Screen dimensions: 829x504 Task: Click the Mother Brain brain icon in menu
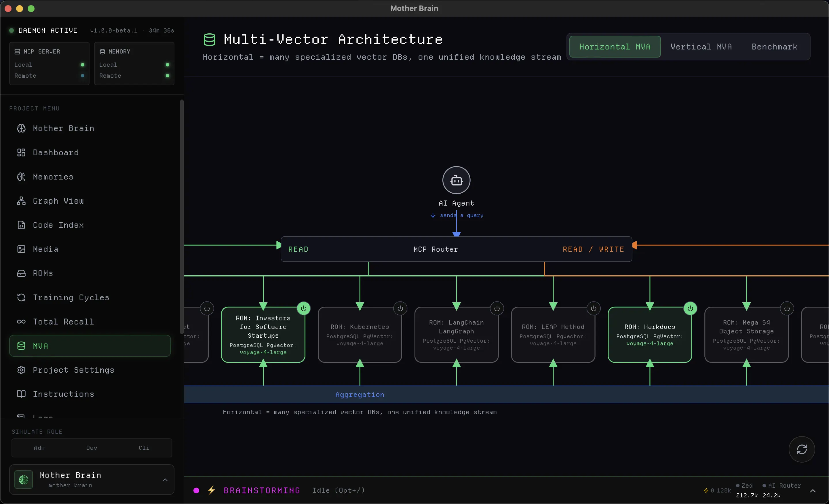coord(21,128)
